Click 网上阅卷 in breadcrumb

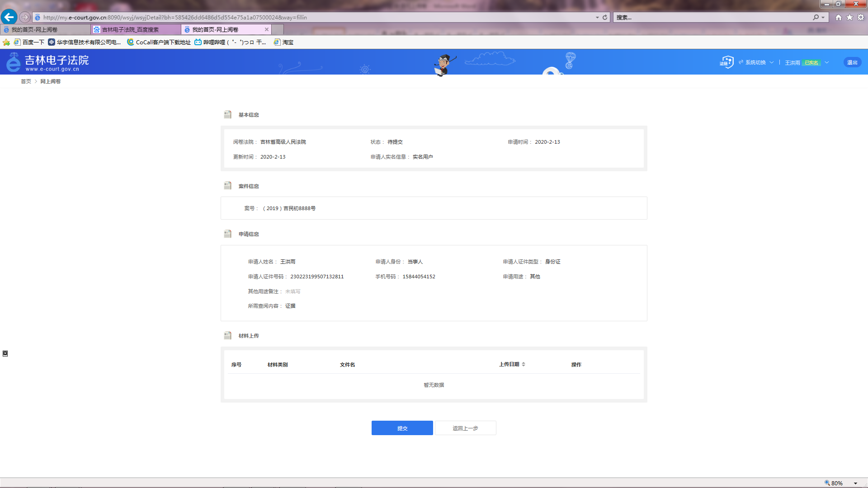point(51,81)
